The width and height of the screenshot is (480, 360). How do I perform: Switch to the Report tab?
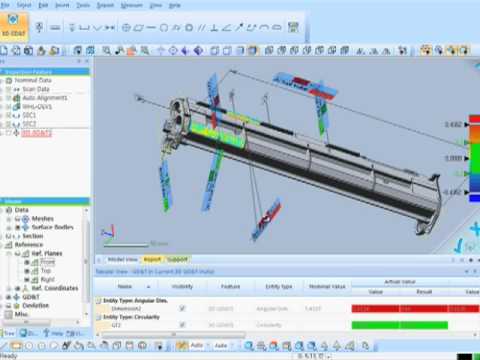[x=152, y=259]
